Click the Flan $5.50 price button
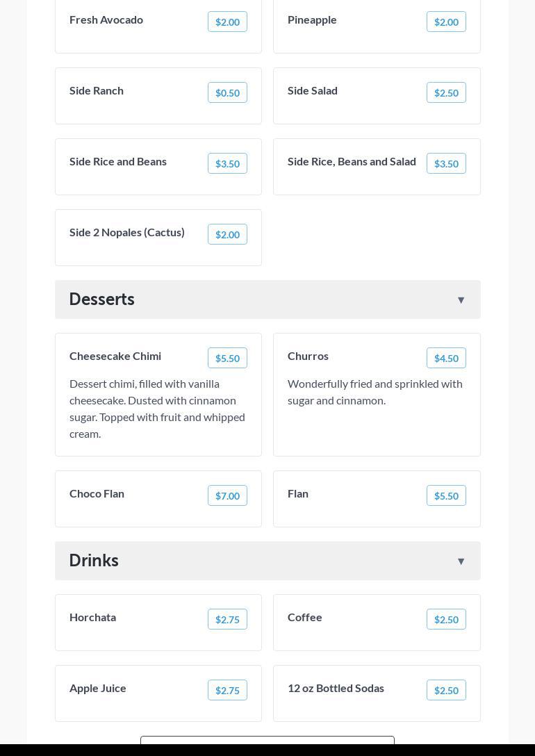This screenshot has height=756, width=535. 446,496
